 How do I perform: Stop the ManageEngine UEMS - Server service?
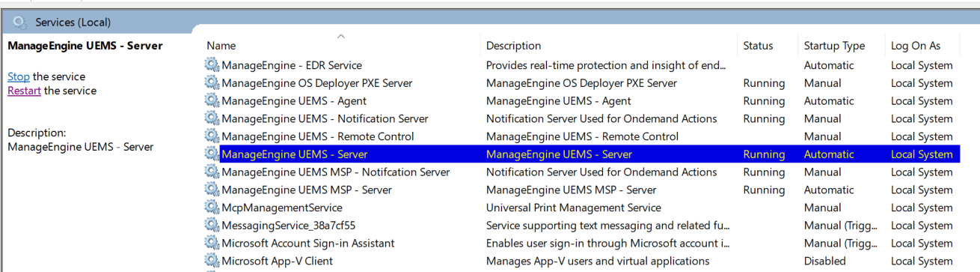(x=19, y=76)
